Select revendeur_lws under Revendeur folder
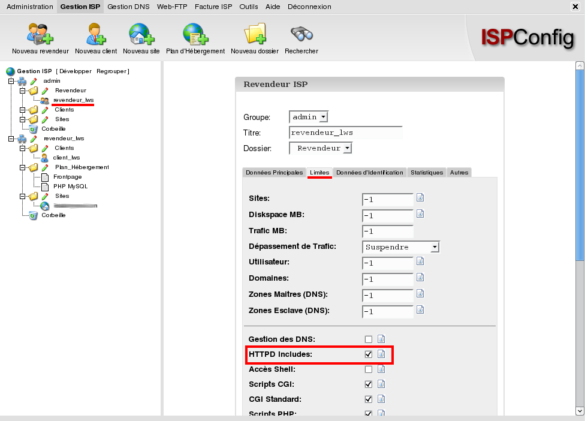The width and height of the screenshot is (585, 421). [x=73, y=100]
